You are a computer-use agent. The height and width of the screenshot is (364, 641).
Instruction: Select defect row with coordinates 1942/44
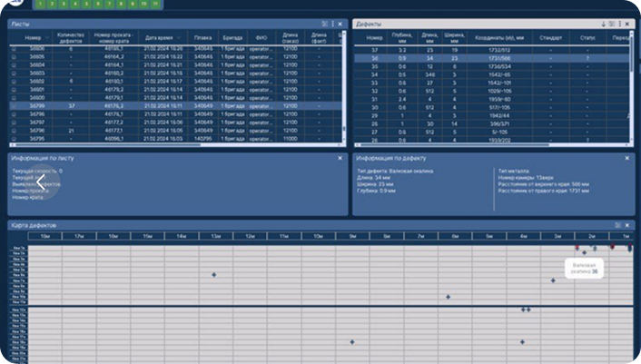coord(492,115)
